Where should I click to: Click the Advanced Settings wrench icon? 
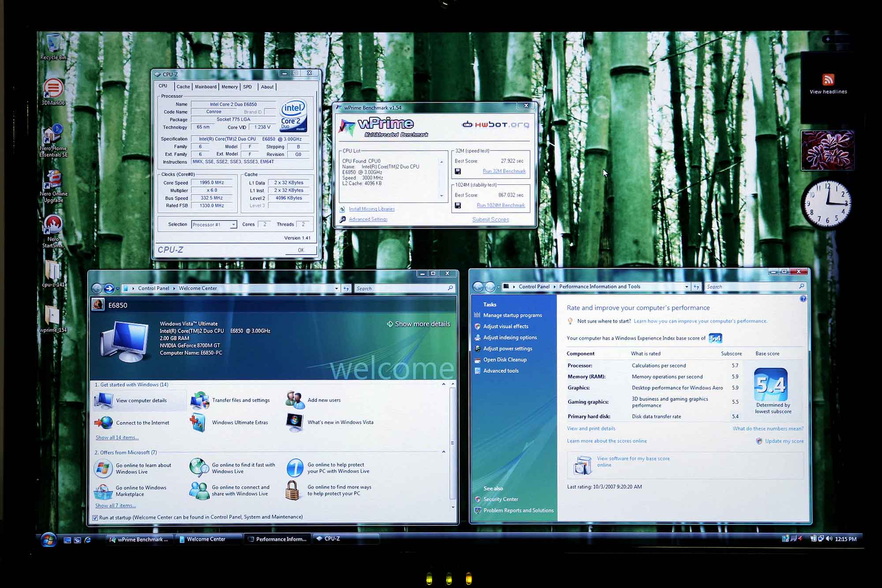click(342, 219)
